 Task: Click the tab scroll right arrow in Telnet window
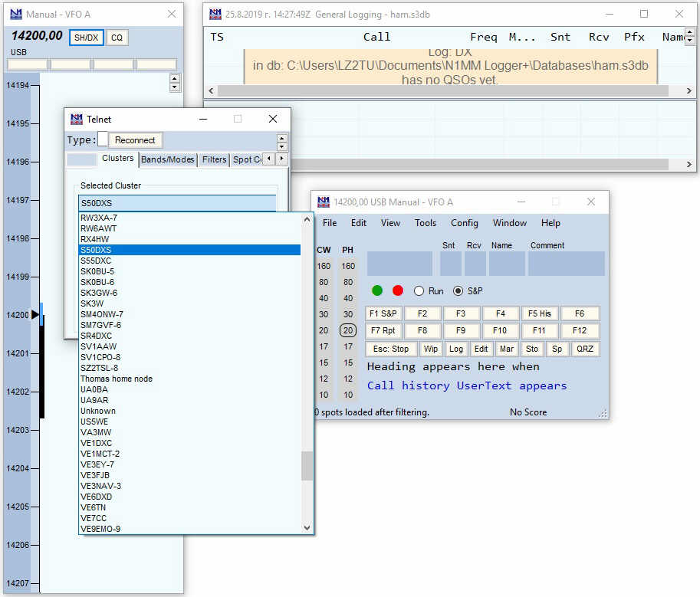click(281, 159)
